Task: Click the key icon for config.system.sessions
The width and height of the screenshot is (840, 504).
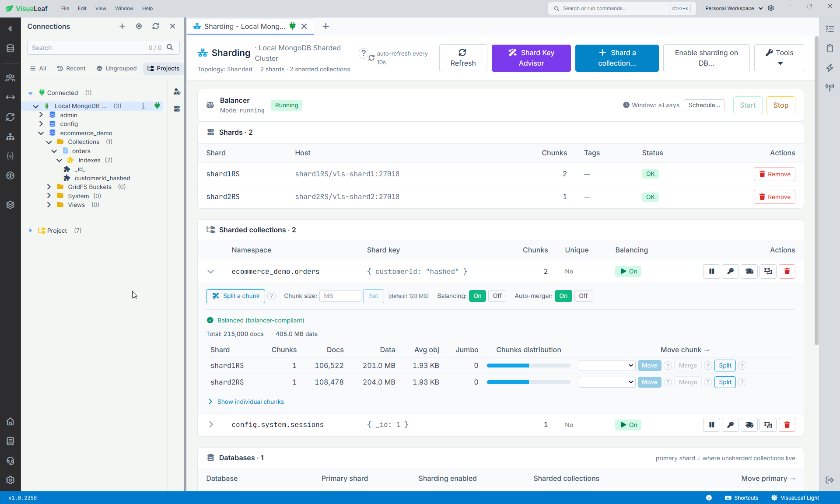Action: point(730,424)
